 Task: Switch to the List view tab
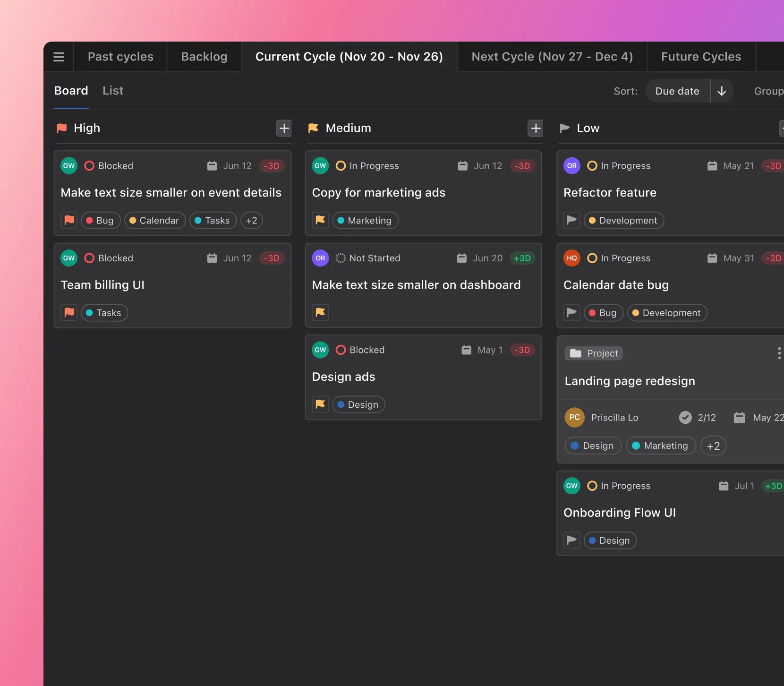113,90
